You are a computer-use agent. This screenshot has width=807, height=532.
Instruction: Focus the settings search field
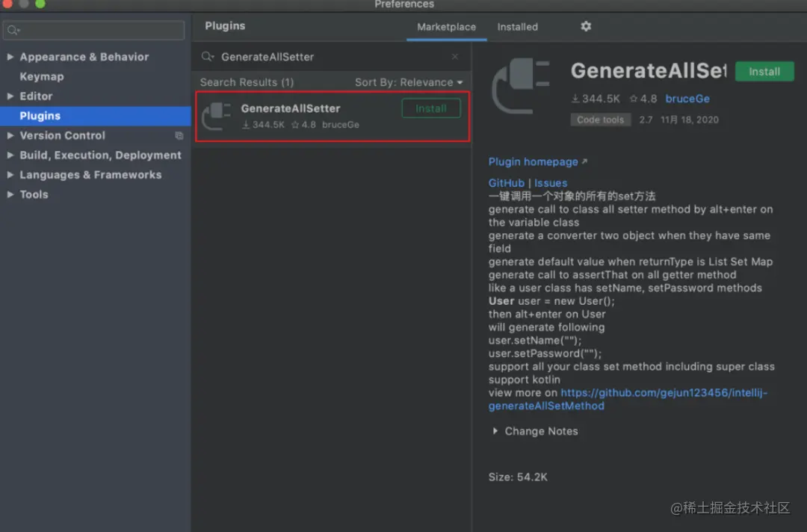[93, 31]
